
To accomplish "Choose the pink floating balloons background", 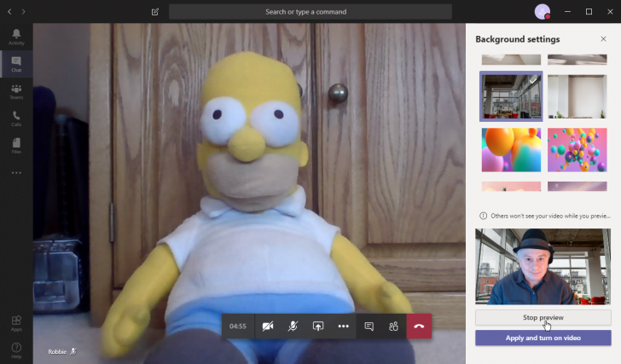I will pos(577,149).
